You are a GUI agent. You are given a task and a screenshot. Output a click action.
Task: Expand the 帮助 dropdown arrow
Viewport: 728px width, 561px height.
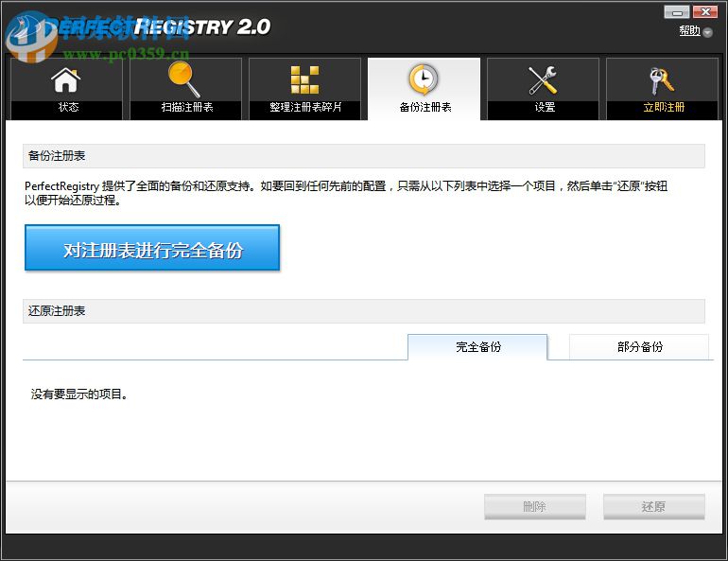(x=707, y=32)
